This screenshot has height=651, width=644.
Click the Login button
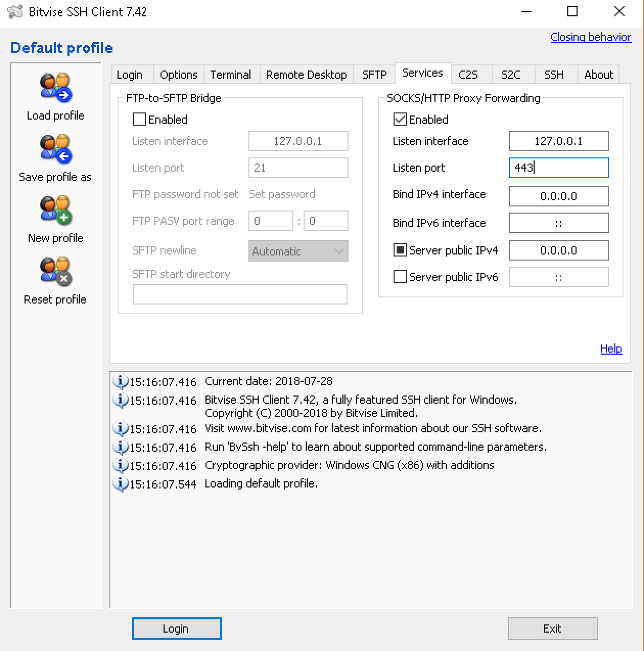[x=176, y=629]
